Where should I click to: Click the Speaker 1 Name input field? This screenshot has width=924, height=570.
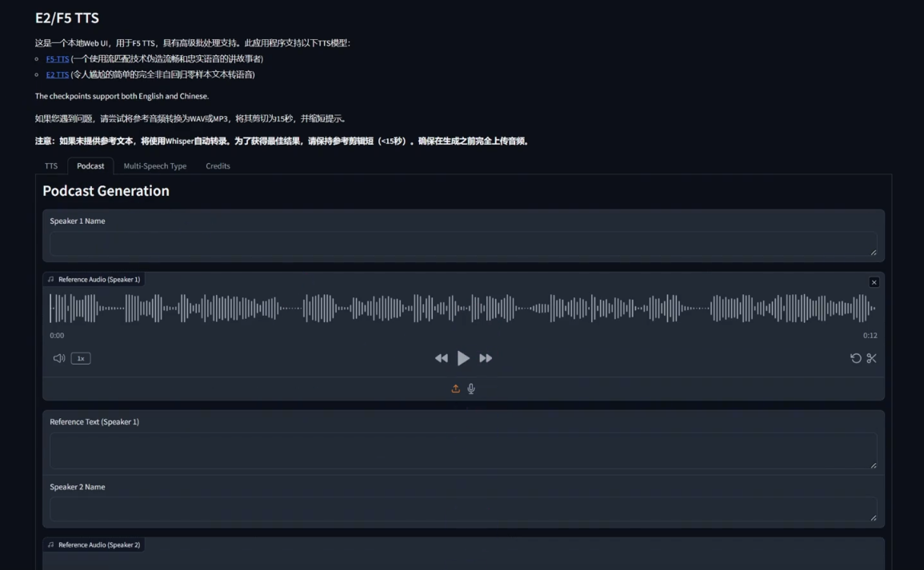[x=462, y=244]
